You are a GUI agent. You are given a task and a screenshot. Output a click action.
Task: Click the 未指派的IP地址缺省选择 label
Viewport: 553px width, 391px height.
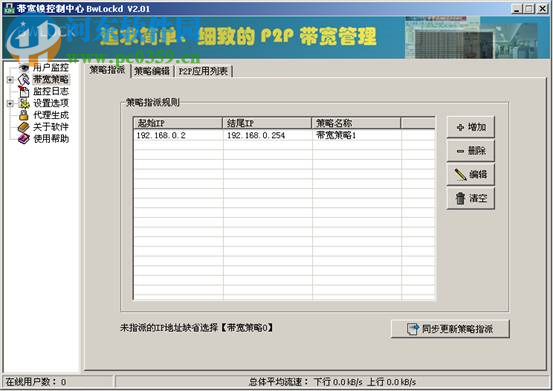point(196,328)
